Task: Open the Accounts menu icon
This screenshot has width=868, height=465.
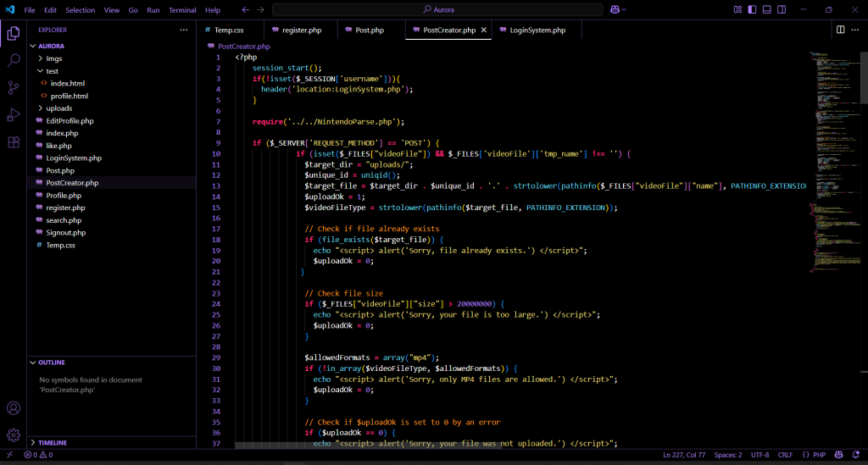Action: tap(14, 408)
